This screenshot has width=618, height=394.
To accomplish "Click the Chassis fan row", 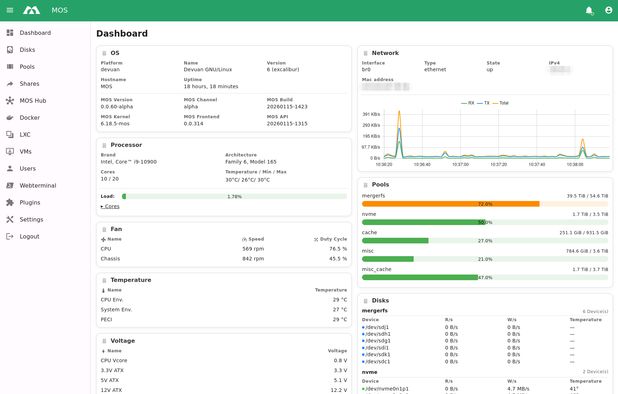I will [224, 259].
